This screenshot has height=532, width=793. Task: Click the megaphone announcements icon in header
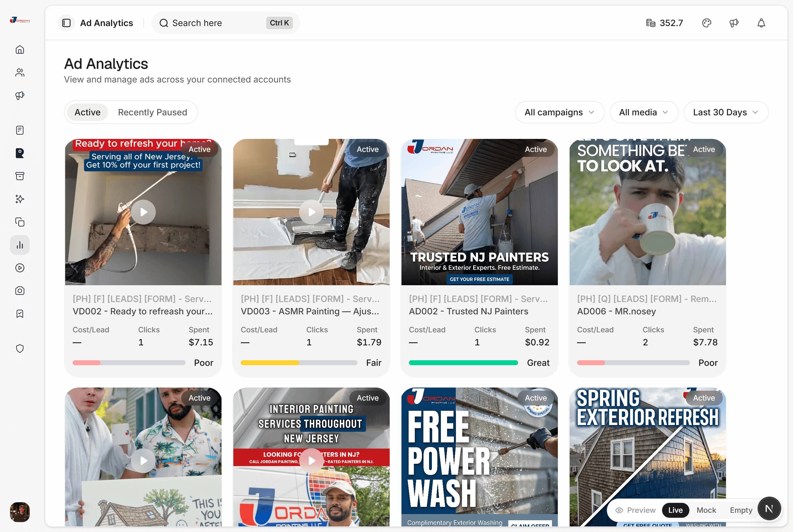(734, 23)
